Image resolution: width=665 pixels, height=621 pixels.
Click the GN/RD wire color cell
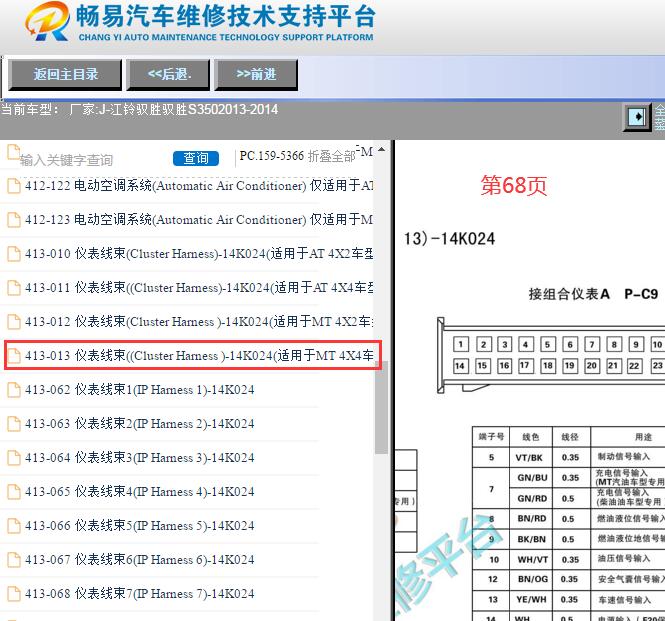tap(532, 498)
